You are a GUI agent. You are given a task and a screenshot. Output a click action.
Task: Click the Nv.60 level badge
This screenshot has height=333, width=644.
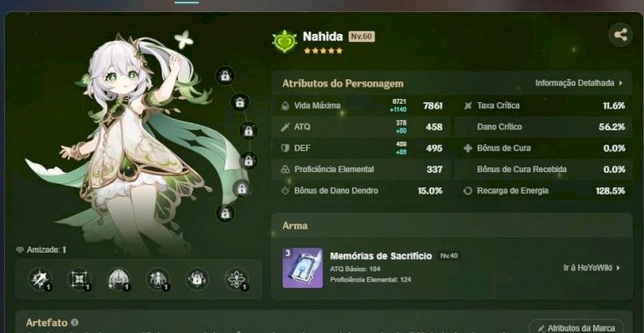pyautogui.click(x=361, y=36)
